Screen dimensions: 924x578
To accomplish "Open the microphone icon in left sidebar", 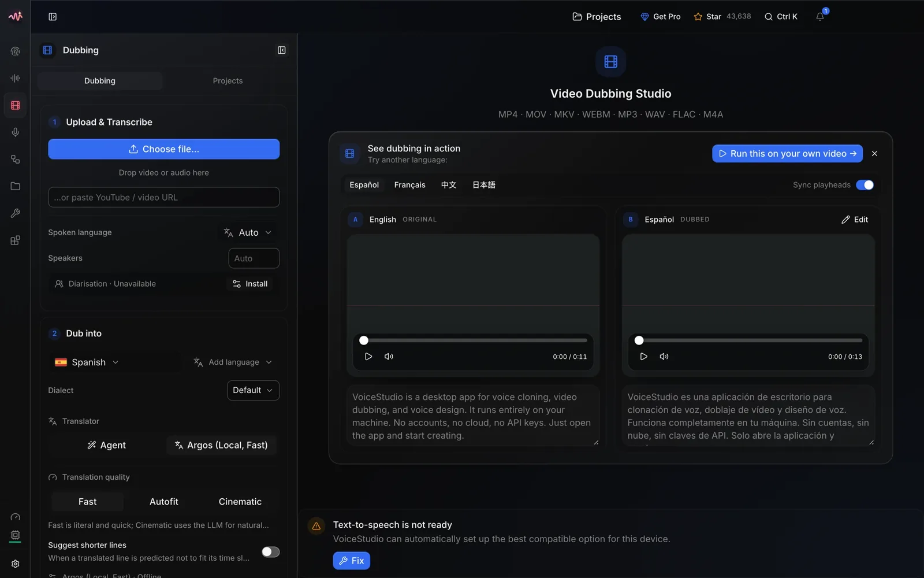I will (16, 132).
